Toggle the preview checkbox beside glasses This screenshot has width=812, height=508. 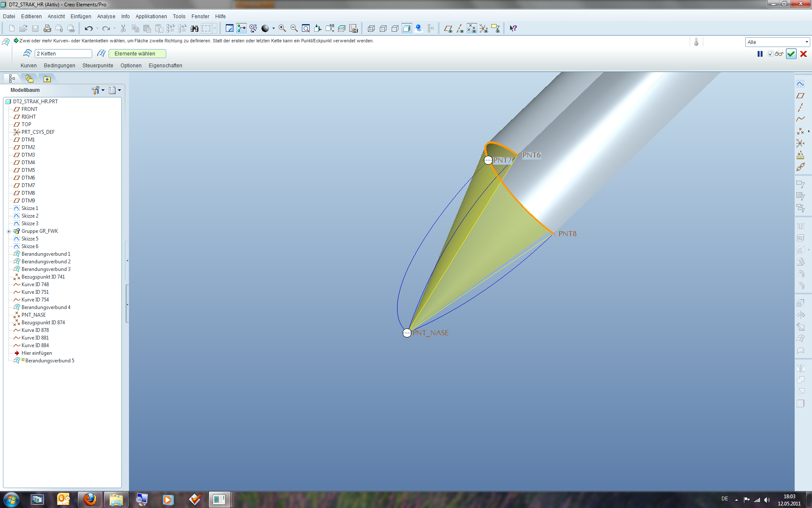pos(771,54)
